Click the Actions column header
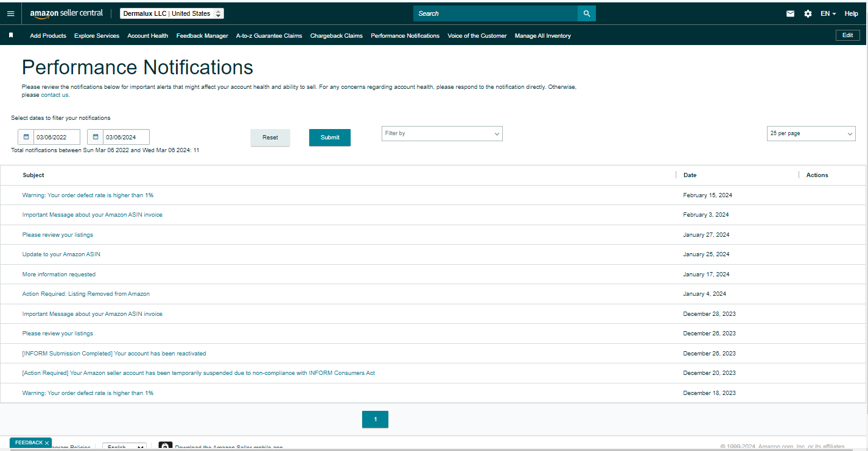Screen dimensions: 868x451 pos(817,175)
